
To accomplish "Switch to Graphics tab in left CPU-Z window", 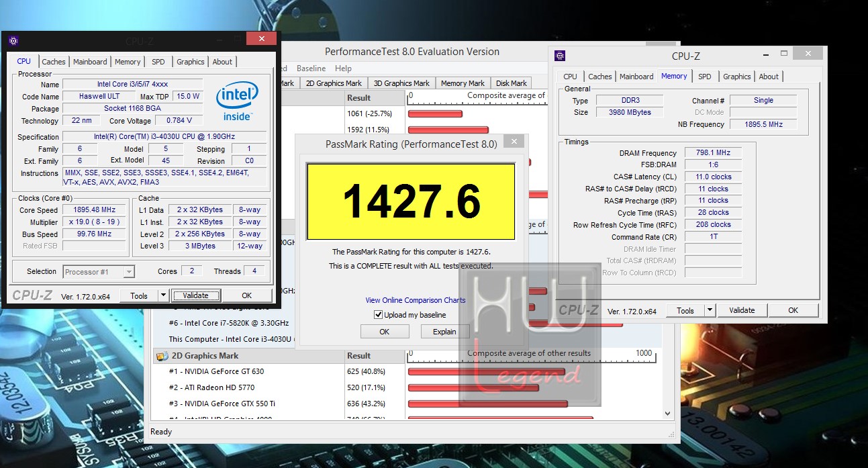I will [191, 62].
